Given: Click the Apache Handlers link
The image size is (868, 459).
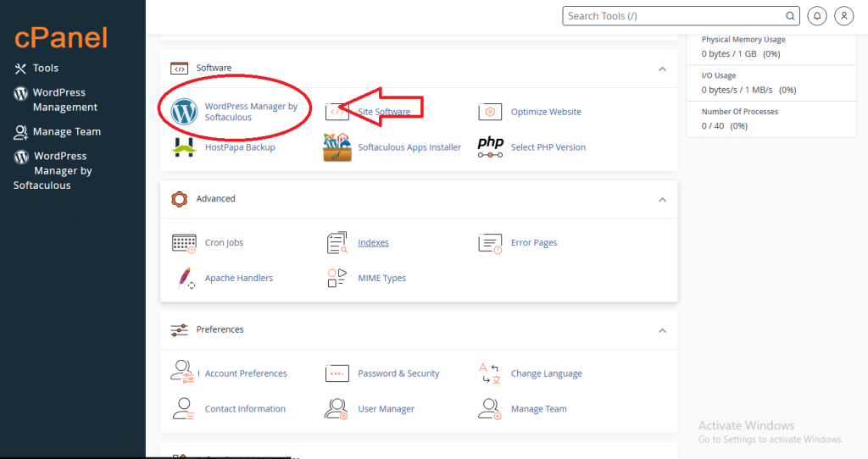Looking at the screenshot, I should 239,278.
